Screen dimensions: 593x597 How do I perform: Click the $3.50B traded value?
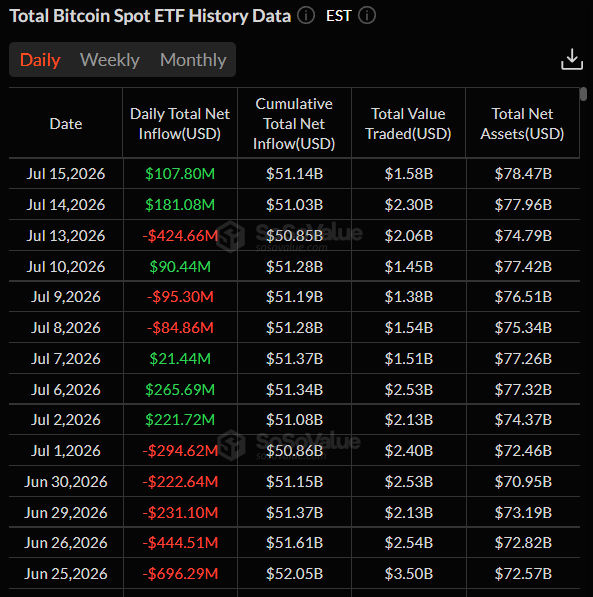pyautogui.click(x=409, y=574)
